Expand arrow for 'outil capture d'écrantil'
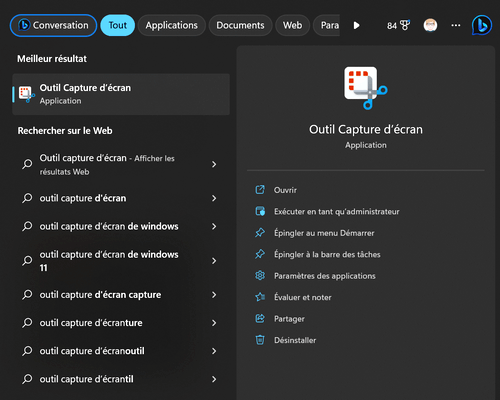 [x=214, y=379]
